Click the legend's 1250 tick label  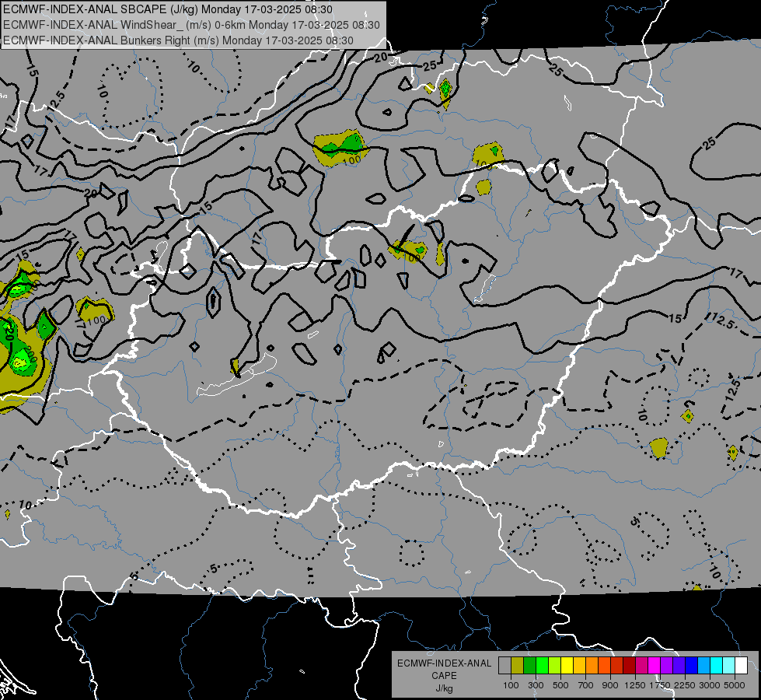[x=635, y=685]
